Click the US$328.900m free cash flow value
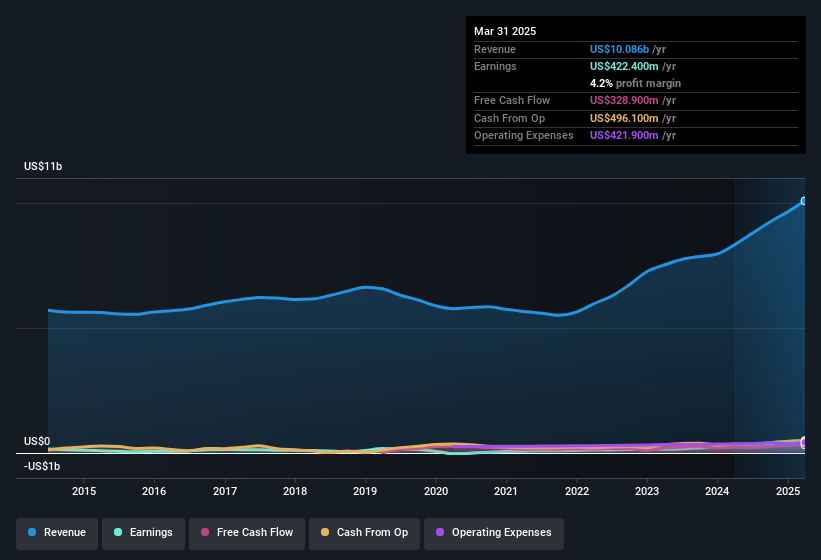 [624, 100]
